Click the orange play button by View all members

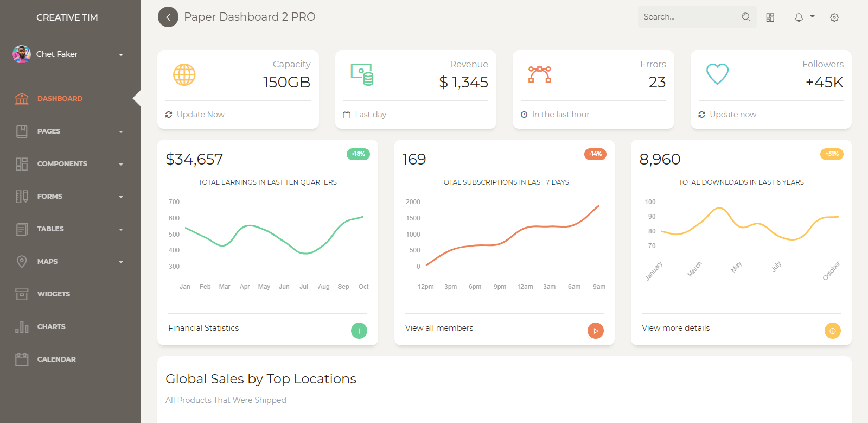(x=596, y=331)
